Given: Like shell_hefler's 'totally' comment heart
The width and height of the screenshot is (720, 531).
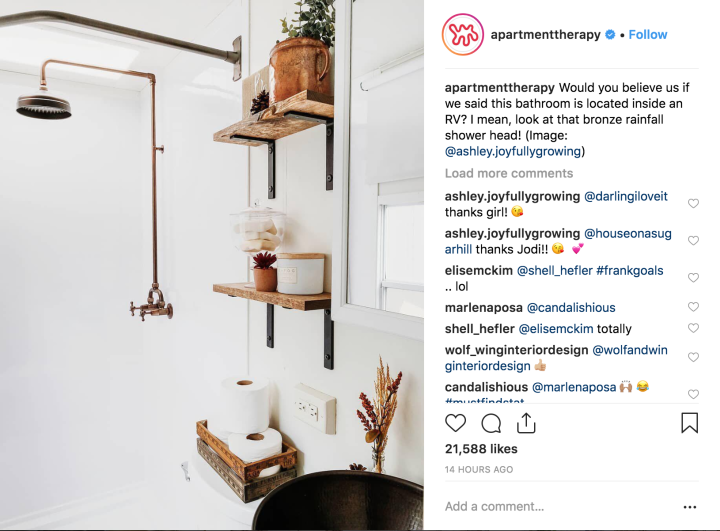Looking at the screenshot, I should tap(693, 328).
